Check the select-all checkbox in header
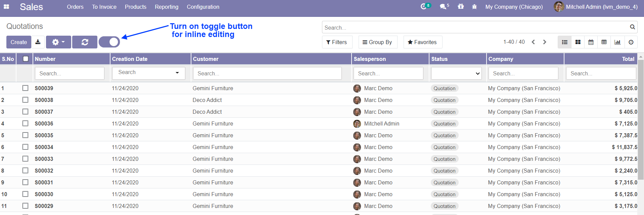 26,59
